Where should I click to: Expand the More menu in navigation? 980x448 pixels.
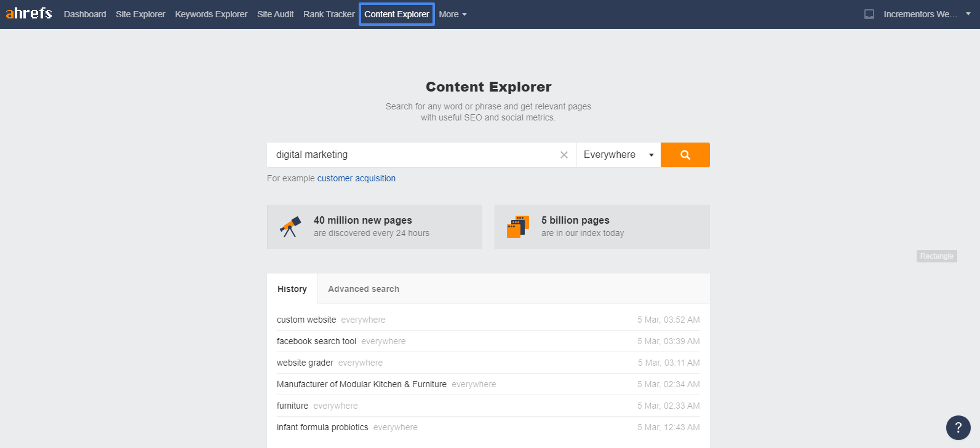(x=453, y=14)
